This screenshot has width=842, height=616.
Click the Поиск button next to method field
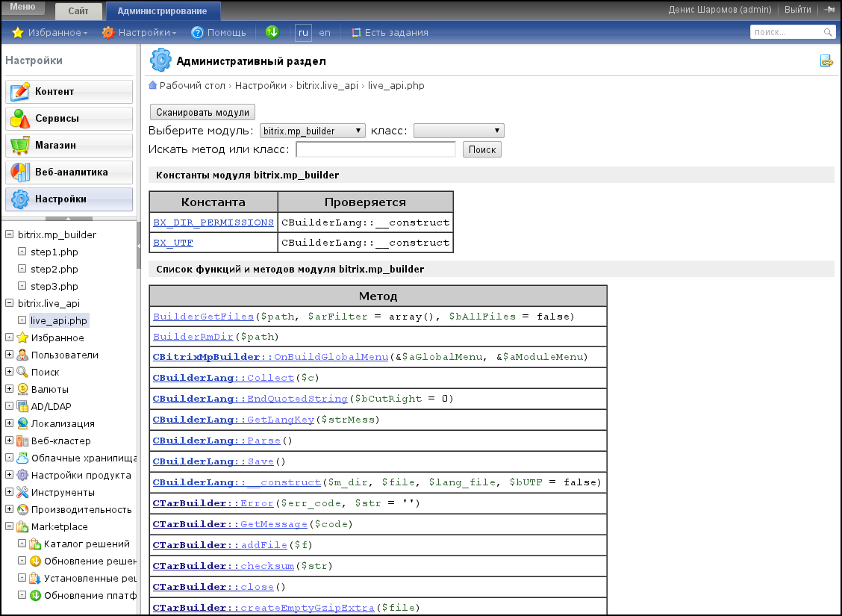[x=482, y=149]
